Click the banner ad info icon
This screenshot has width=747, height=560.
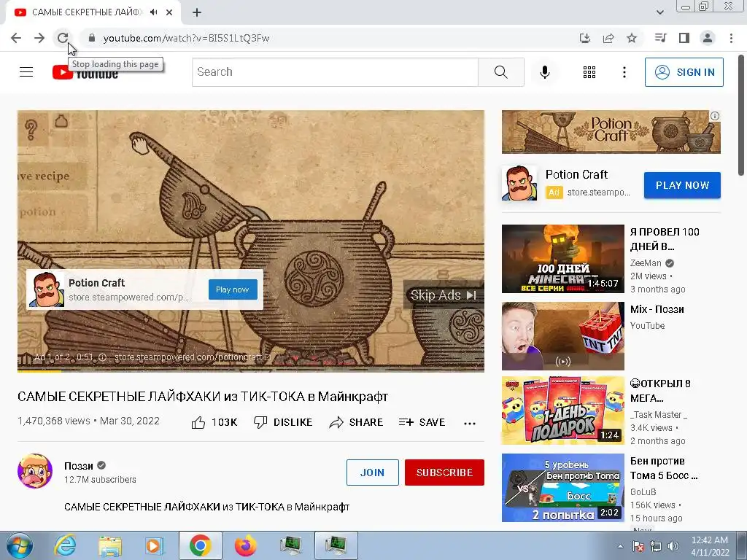[715, 116]
